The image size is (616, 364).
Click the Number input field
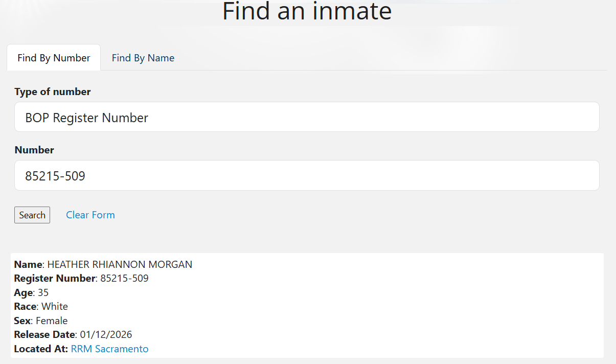click(x=307, y=176)
